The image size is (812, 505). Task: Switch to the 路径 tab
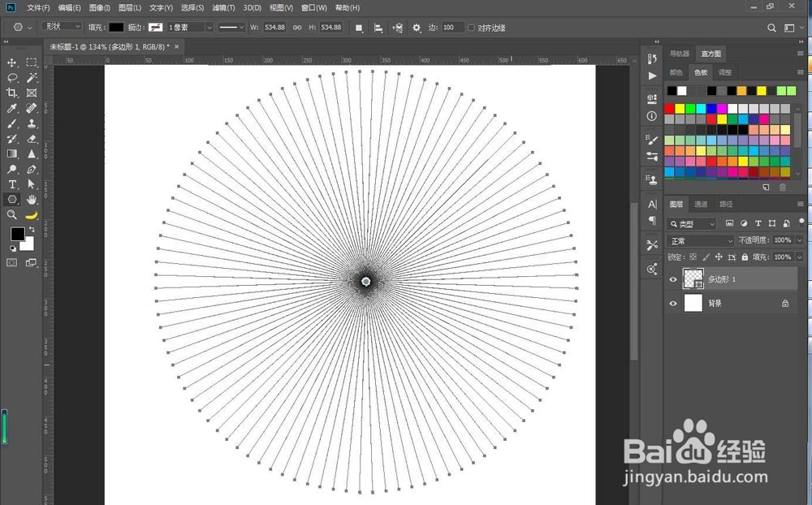point(726,204)
